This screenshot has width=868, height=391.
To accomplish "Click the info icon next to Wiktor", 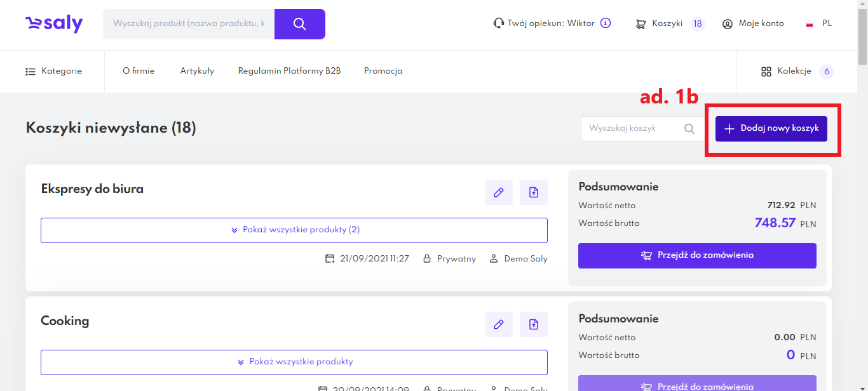I will (x=606, y=23).
